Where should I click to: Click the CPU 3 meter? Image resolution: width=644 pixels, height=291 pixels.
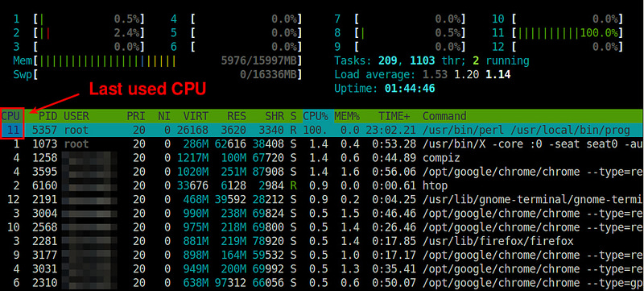(x=78, y=47)
